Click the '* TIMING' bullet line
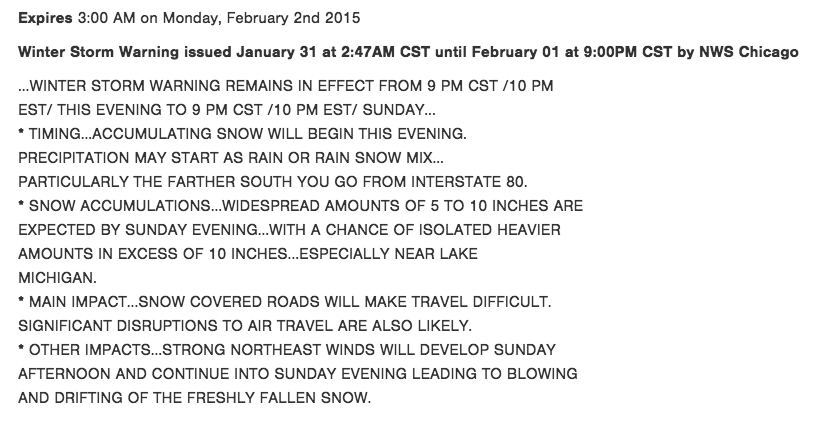 tap(242, 134)
